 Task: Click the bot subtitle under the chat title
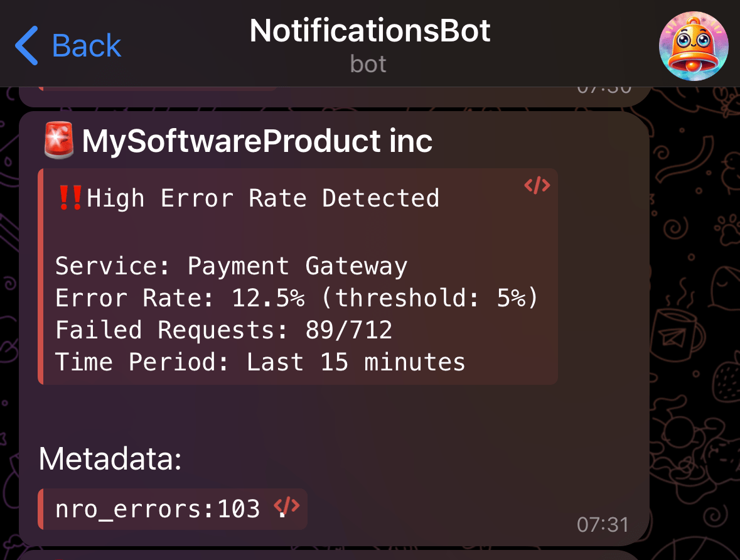(x=368, y=63)
